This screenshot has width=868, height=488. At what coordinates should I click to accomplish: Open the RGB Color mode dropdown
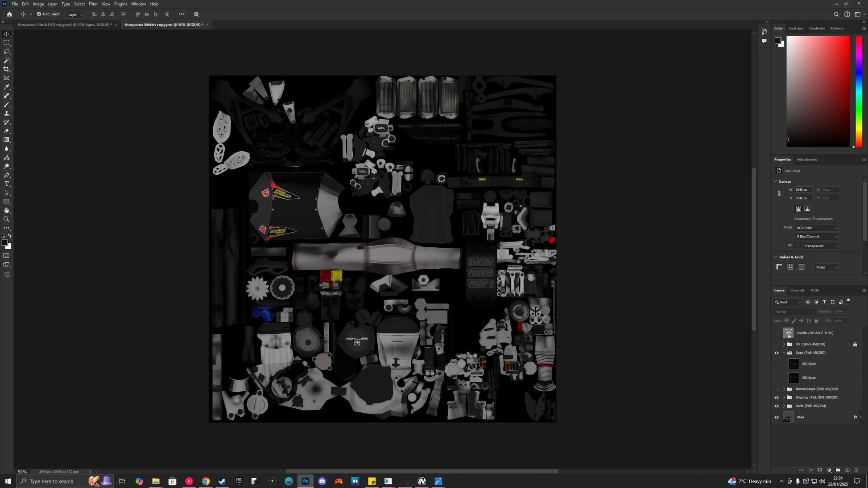coord(817,228)
